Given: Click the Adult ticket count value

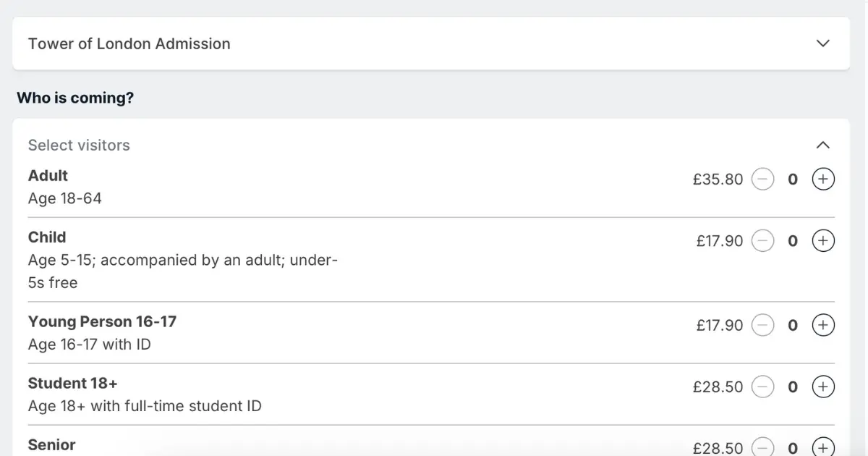Looking at the screenshot, I should [793, 179].
